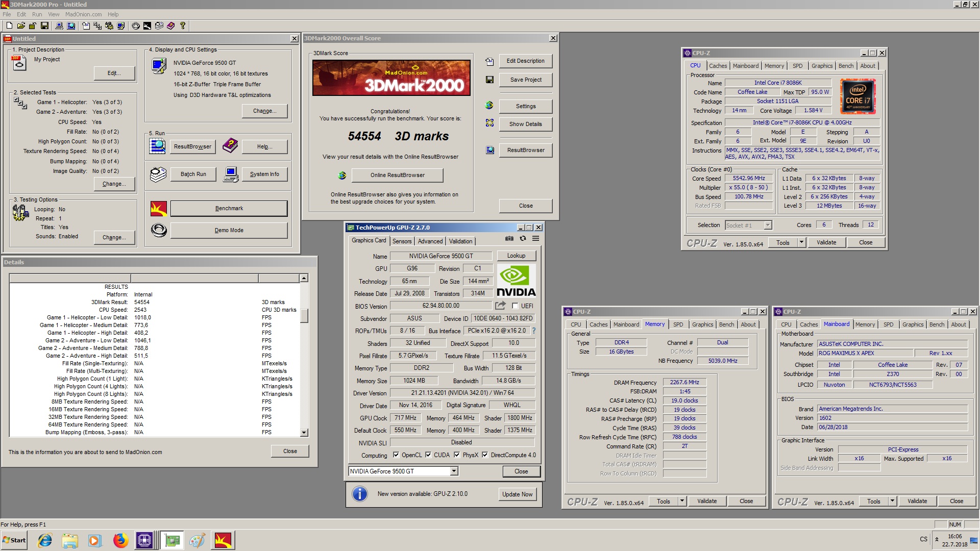Viewport: 980px width, 551px height.
Task: Toggle the PhysX checkbox
Action: 457,455
